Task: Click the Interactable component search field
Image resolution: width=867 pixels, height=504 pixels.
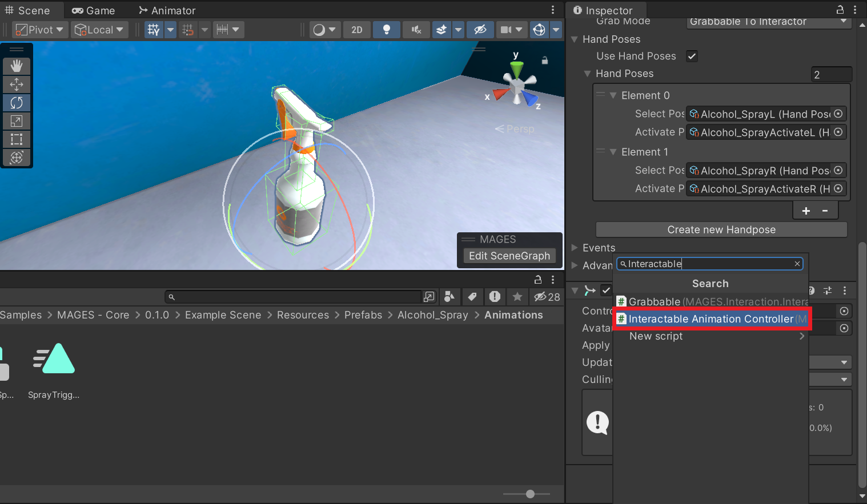Action: (x=709, y=264)
